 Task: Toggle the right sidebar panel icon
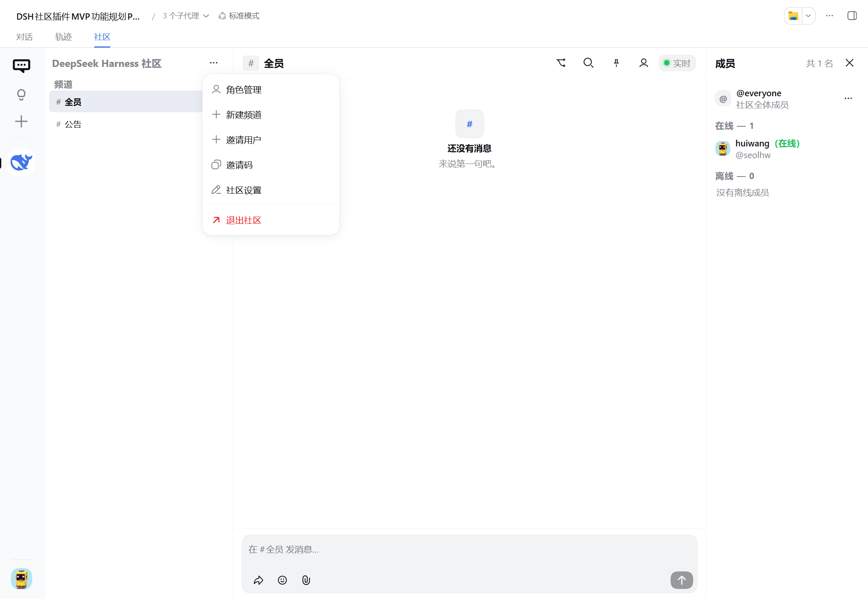click(x=852, y=16)
